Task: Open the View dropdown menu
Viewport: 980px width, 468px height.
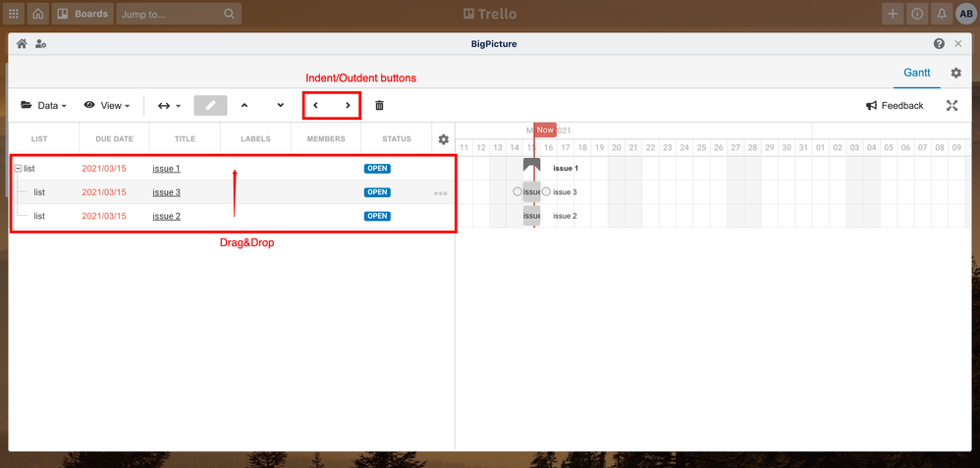Action: [107, 106]
